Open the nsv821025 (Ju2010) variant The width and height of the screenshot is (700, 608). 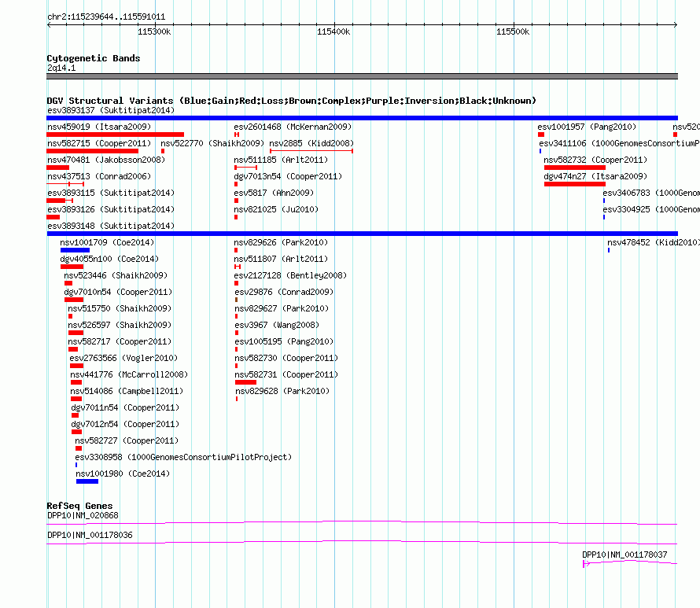click(x=276, y=209)
